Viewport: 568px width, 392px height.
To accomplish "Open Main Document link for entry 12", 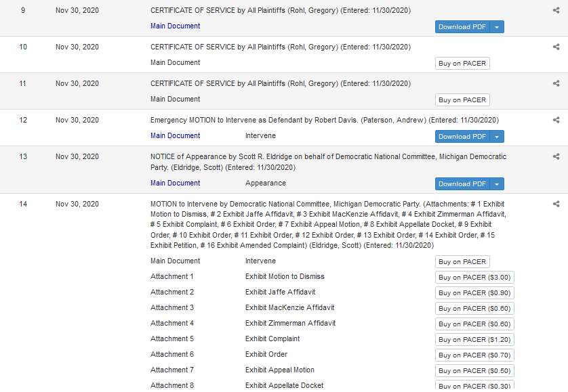I will (176, 135).
